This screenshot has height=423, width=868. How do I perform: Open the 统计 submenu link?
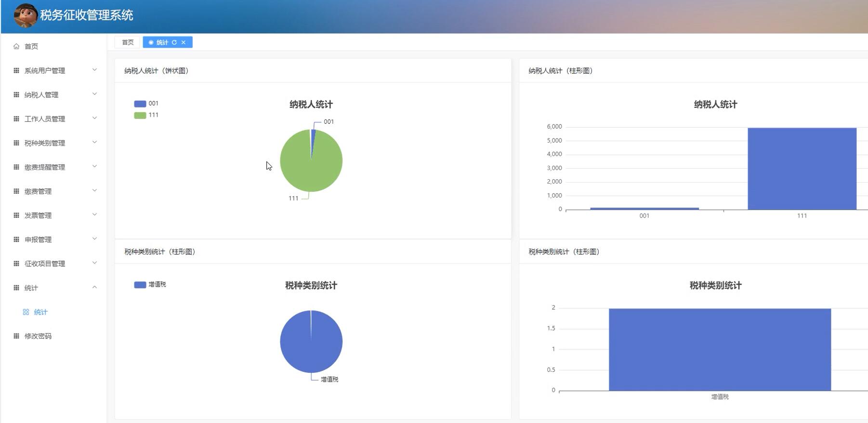(x=40, y=312)
